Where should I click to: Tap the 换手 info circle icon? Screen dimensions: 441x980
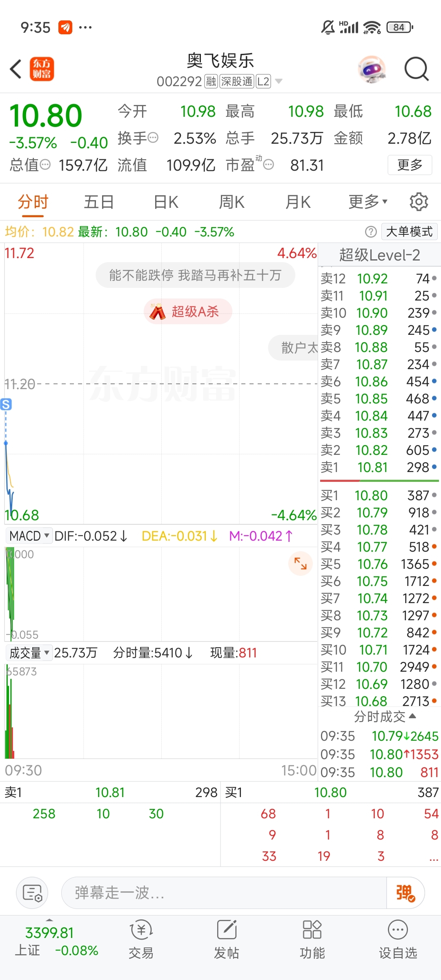[153, 138]
